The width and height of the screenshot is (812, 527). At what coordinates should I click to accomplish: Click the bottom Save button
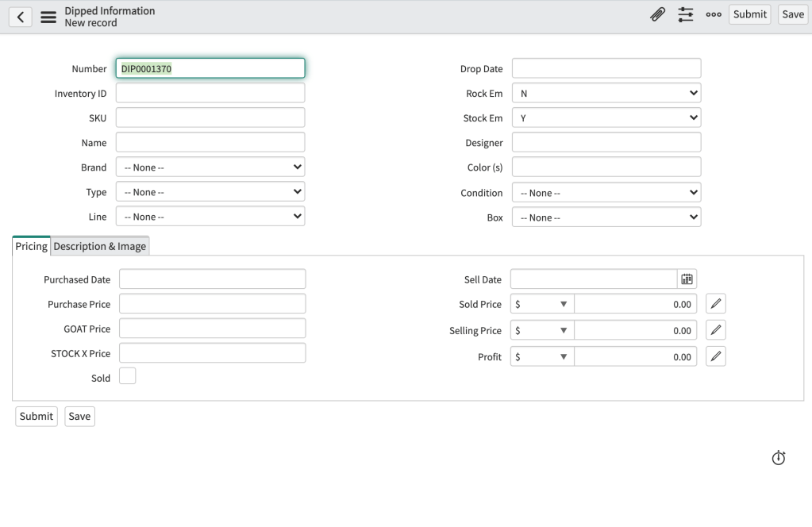point(79,416)
